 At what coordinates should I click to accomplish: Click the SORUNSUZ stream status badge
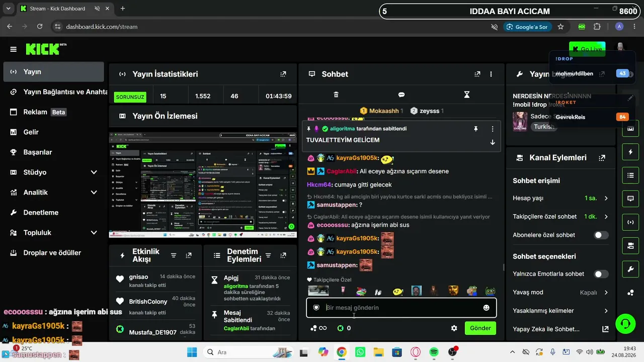pyautogui.click(x=130, y=97)
